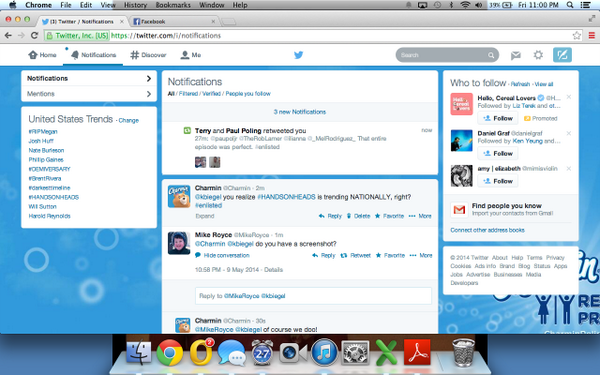Go back with Chrome back arrow
This screenshot has height=375, width=600.
8,36
